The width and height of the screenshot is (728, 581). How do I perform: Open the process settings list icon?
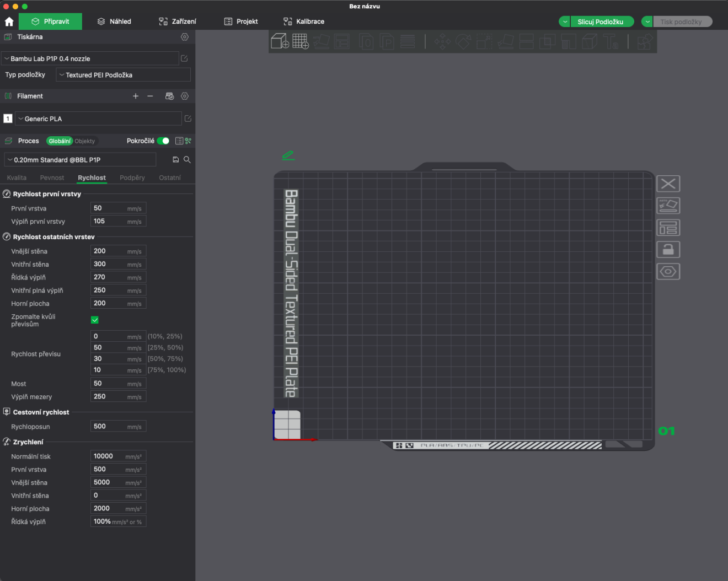point(179,141)
